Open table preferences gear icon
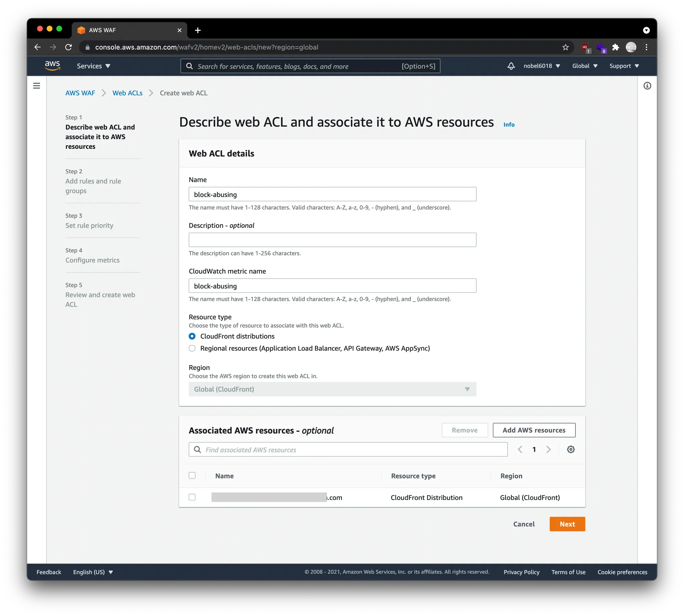This screenshot has height=616, width=684. tap(570, 450)
